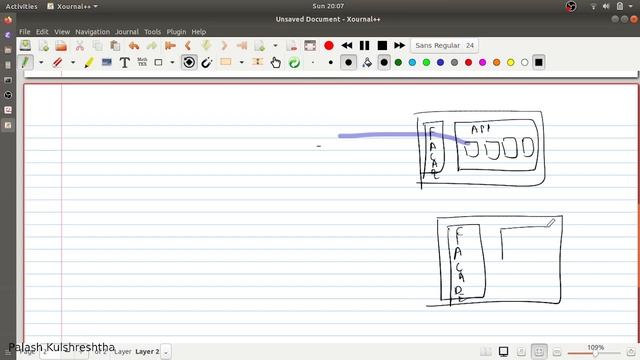
Task: Toggle the Pen tool
Action: click(25, 62)
